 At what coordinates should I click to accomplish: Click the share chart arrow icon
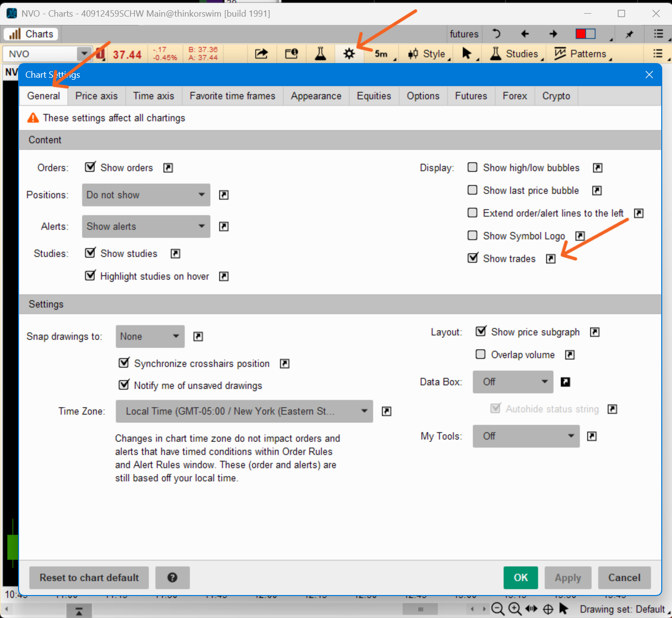tap(261, 54)
